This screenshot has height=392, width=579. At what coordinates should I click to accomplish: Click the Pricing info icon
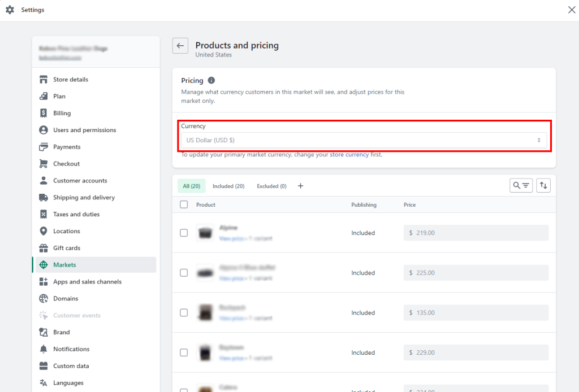(x=212, y=80)
